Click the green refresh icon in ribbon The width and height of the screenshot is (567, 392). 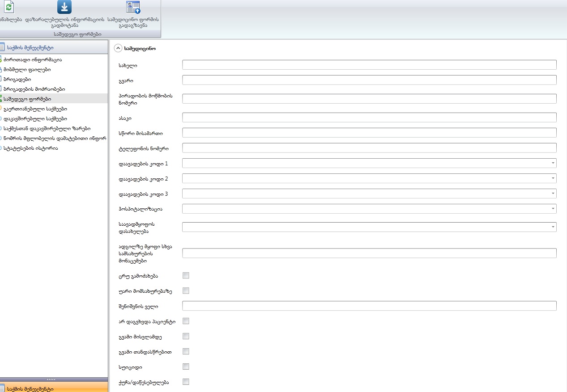9,8
